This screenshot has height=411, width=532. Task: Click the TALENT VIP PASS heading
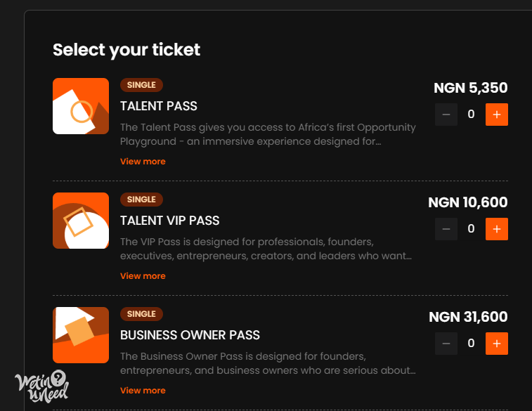tap(169, 221)
